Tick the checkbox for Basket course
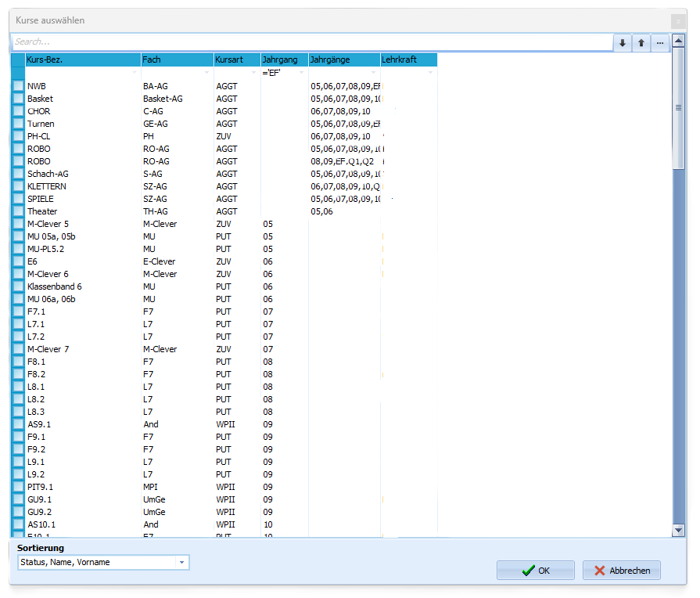This screenshot has height=598, width=700. (18, 99)
